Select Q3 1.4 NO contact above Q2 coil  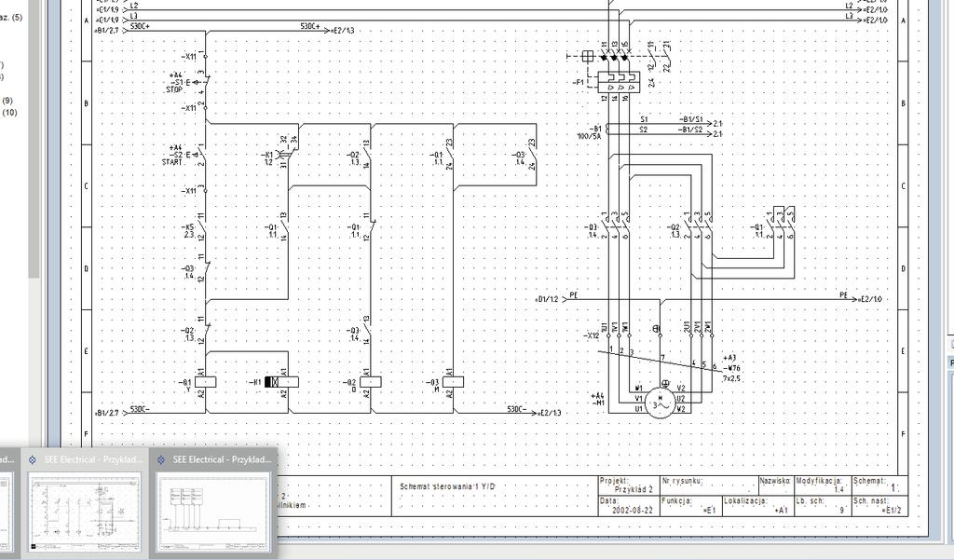point(367,330)
